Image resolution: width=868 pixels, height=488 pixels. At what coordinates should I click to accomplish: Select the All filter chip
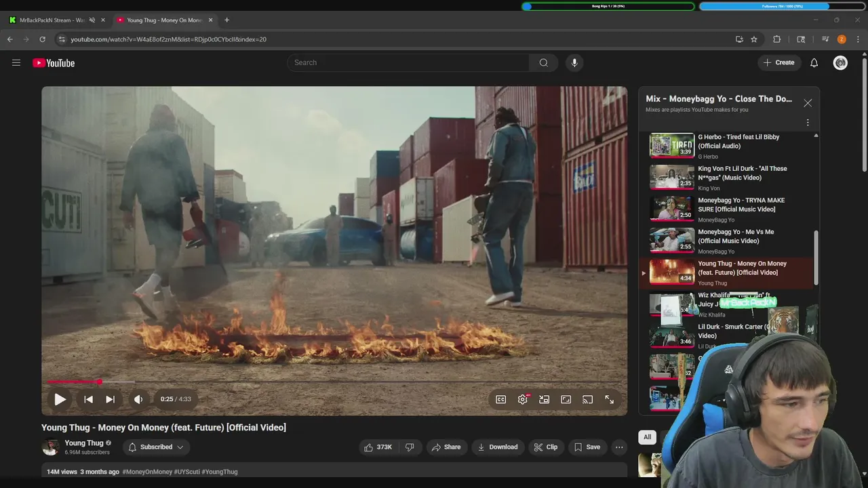647,437
